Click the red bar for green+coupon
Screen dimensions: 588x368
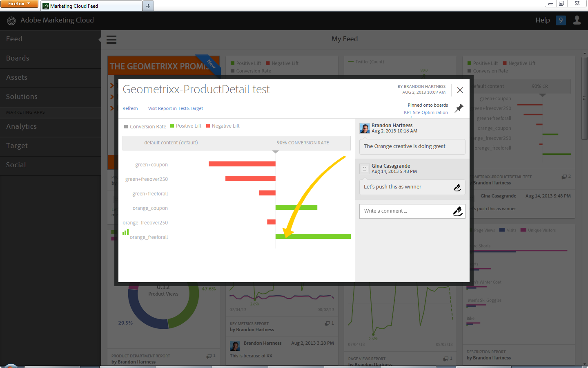tap(242, 164)
